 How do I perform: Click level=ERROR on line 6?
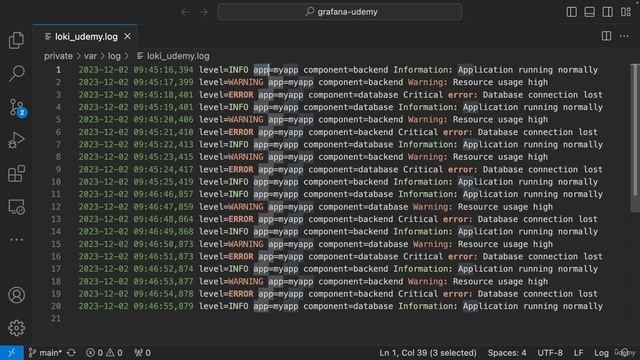point(226,132)
